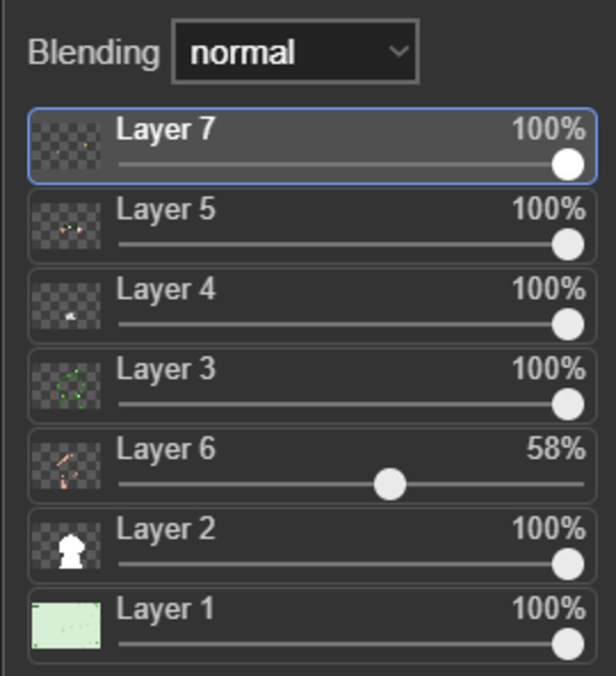Click the Layer 6 58% opacity value
This screenshot has height=676, width=616.
[555, 449]
